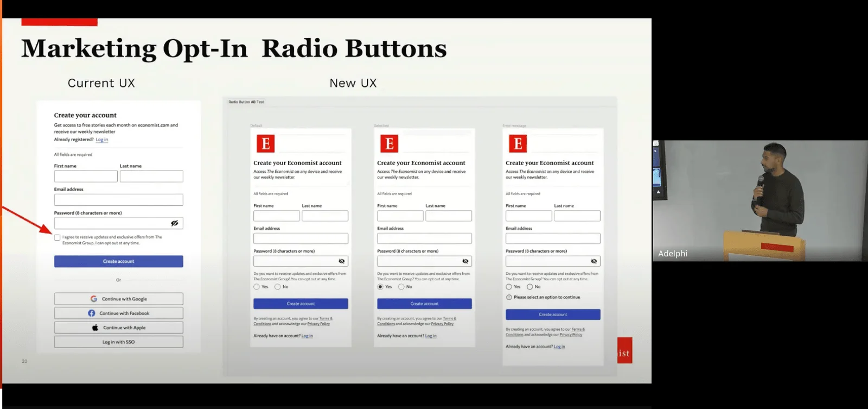Viewport: 868px width, 409px height.
Task: Click 'Log in' link next to 'Already registered?'
Action: [x=102, y=140]
